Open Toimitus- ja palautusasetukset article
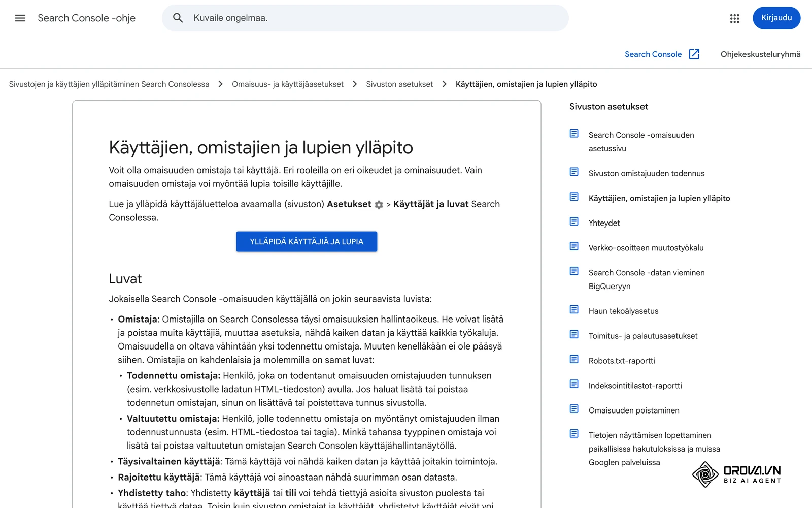812x508 pixels. click(643, 336)
